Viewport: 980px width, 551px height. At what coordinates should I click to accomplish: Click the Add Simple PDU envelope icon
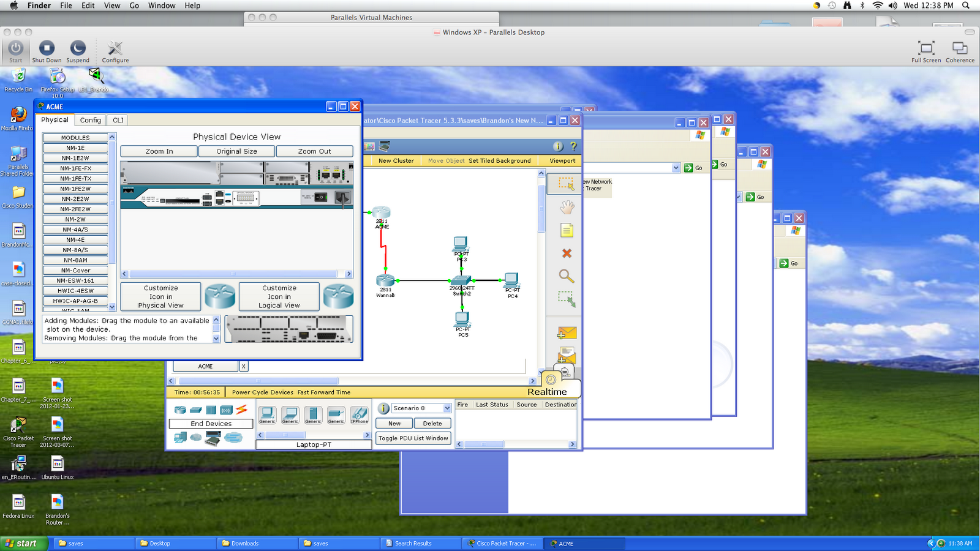[x=567, y=333]
